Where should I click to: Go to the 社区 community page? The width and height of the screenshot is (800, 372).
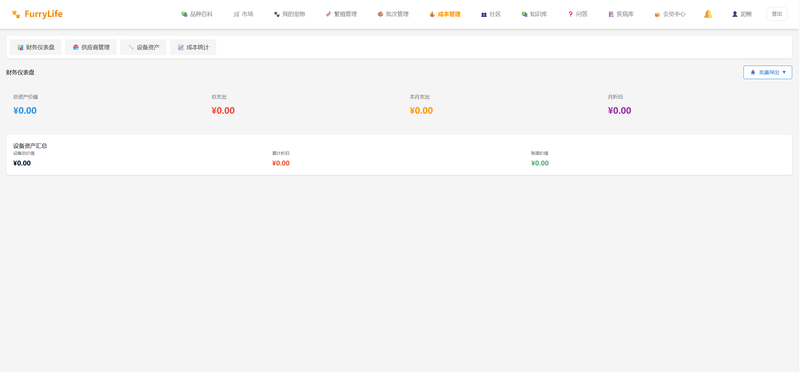tap(491, 14)
